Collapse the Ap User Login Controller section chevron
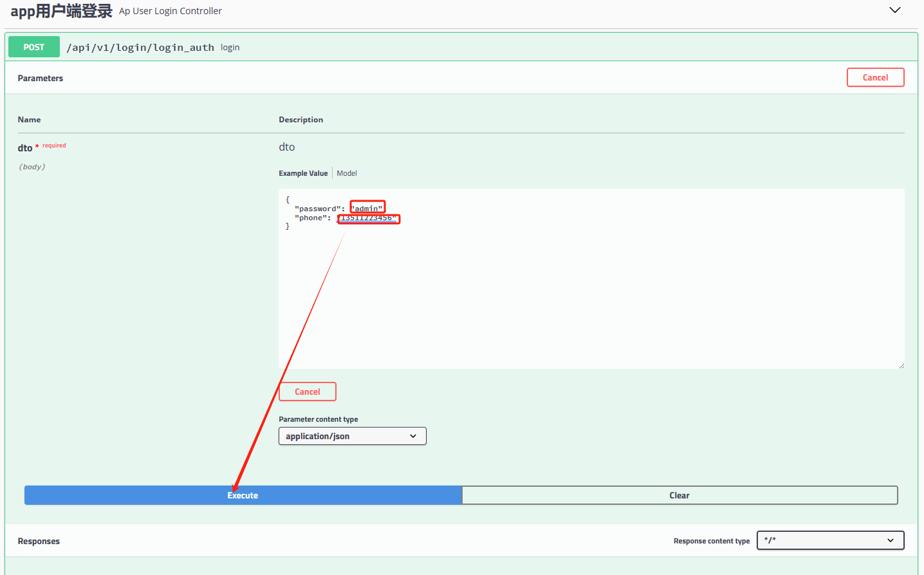Image resolution: width=924 pixels, height=575 pixels. [894, 10]
